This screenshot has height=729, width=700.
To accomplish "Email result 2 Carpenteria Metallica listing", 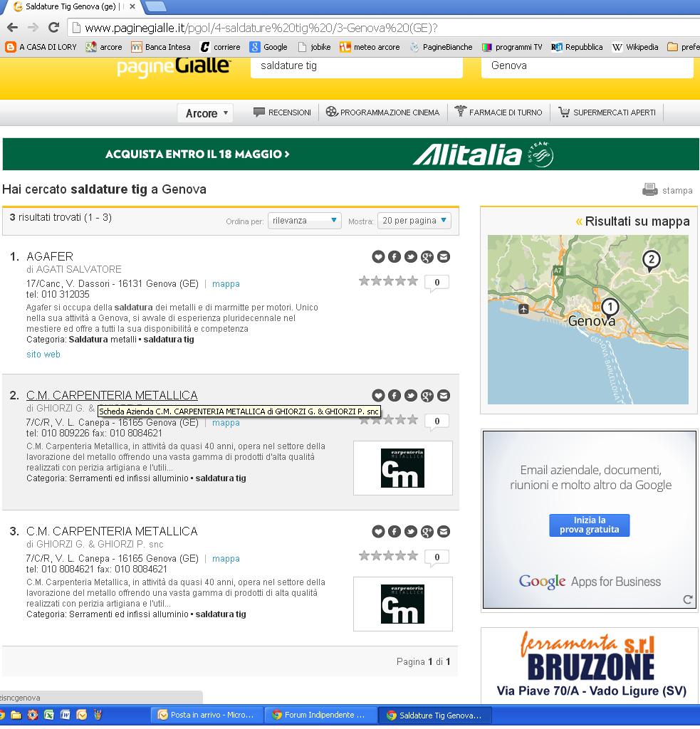I will coord(444,396).
